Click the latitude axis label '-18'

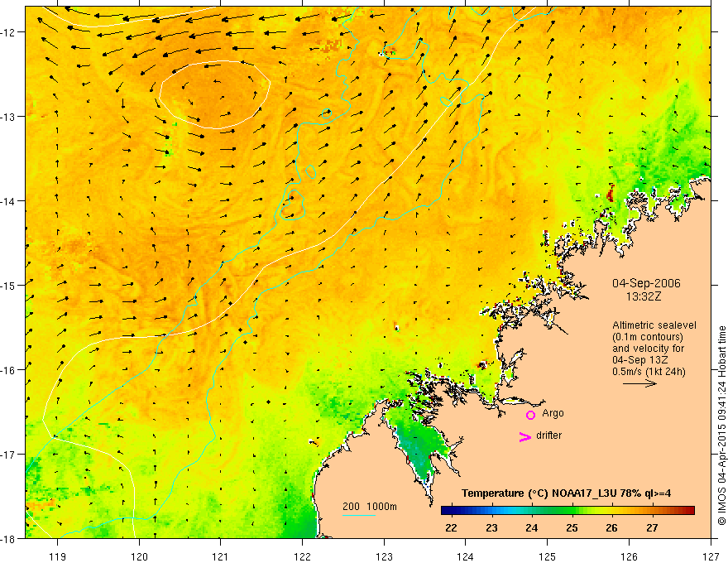tap(9, 538)
